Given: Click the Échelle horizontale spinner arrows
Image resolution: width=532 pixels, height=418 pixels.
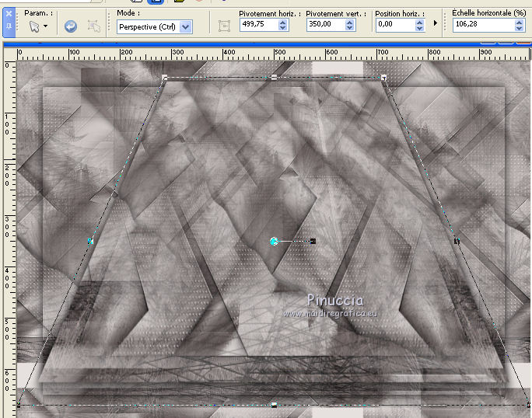Looking at the screenshot, I should [x=520, y=25].
